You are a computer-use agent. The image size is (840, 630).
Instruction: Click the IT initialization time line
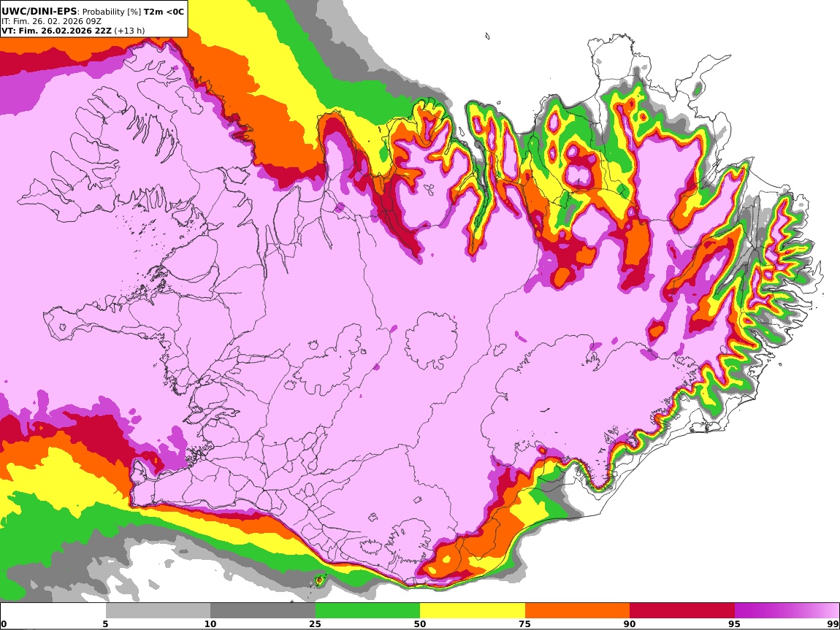point(51,21)
